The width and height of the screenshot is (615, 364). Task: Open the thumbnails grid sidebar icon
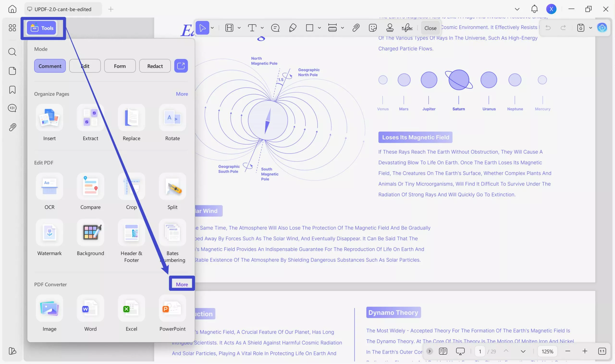pyautogui.click(x=12, y=28)
